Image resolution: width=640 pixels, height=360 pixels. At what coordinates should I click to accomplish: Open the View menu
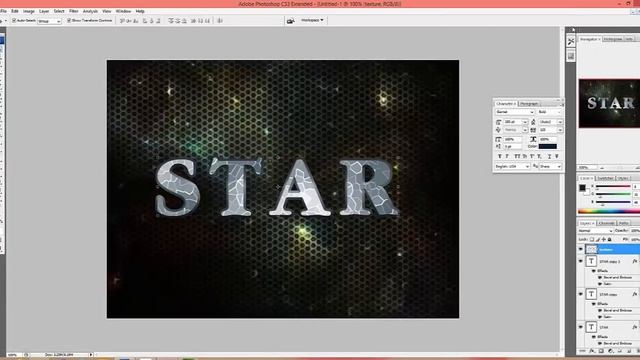(x=107, y=11)
